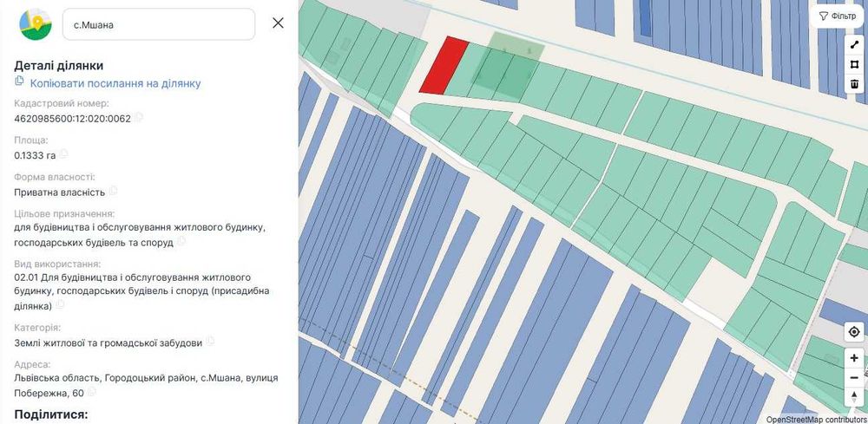The height and width of the screenshot is (424, 868).
Task: Activate the polygon area measurement tool
Action: pos(854,64)
